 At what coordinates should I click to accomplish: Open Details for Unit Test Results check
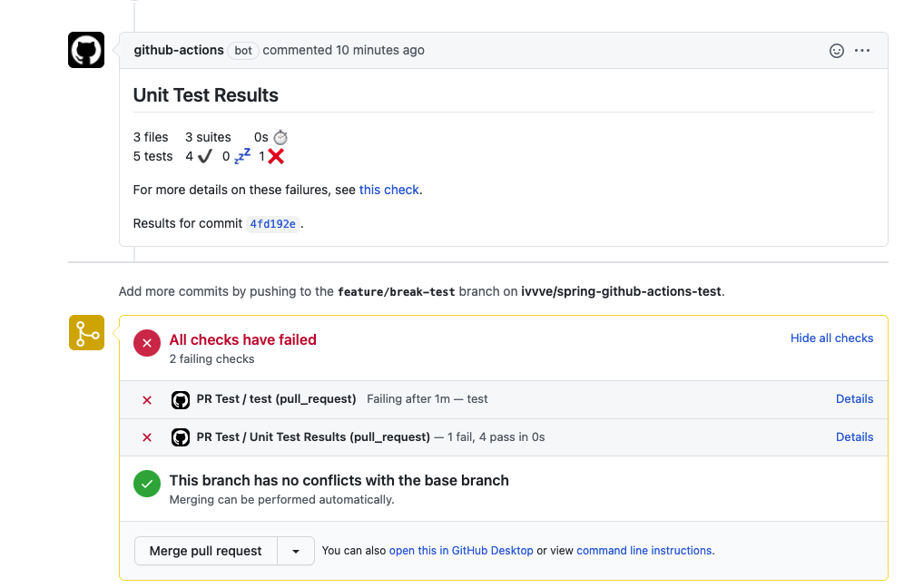[854, 437]
